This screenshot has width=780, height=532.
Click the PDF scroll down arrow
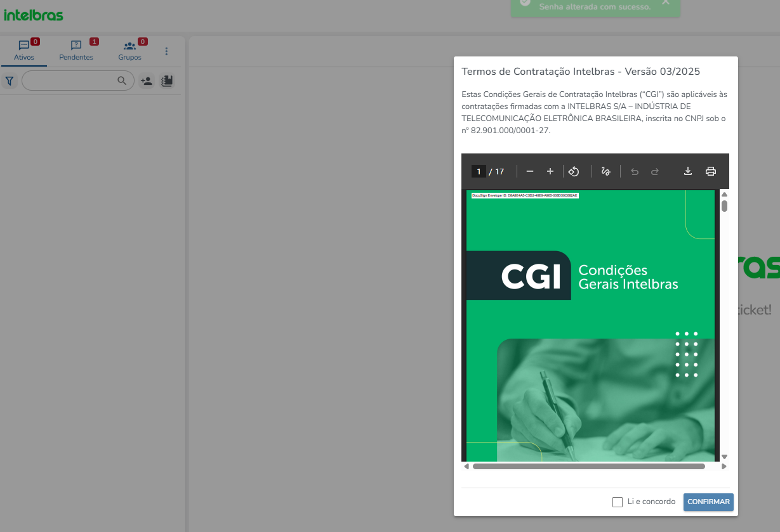[724, 457]
